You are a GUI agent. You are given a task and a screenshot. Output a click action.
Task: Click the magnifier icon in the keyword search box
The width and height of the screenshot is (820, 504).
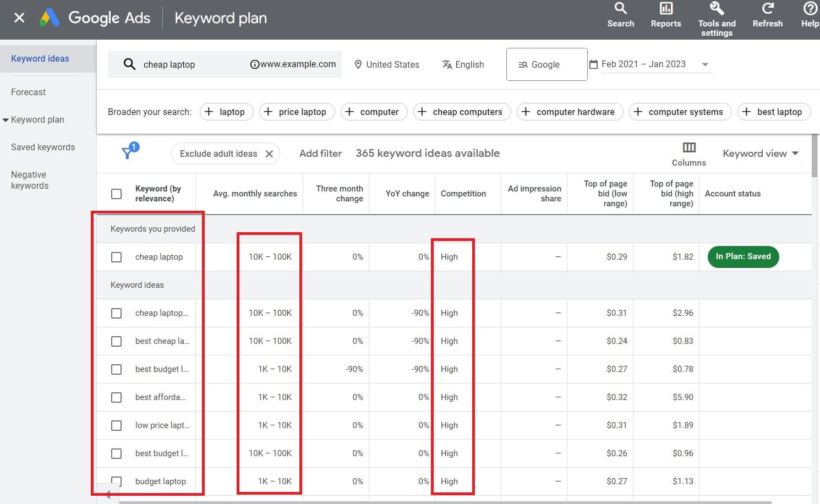coord(129,64)
